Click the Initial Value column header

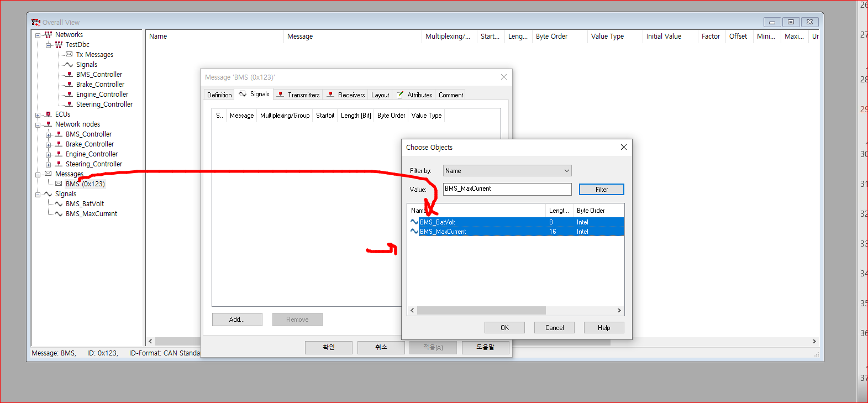pos(670,36)
